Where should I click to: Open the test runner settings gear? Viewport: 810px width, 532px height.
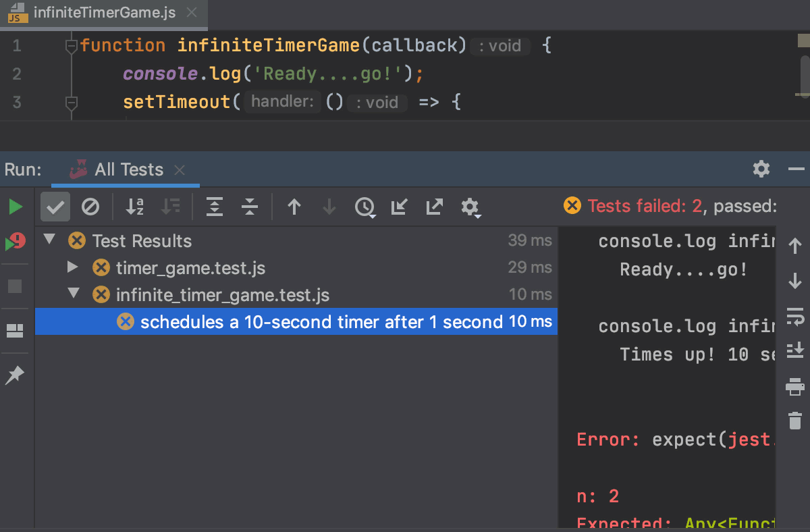tap(470, 207)
